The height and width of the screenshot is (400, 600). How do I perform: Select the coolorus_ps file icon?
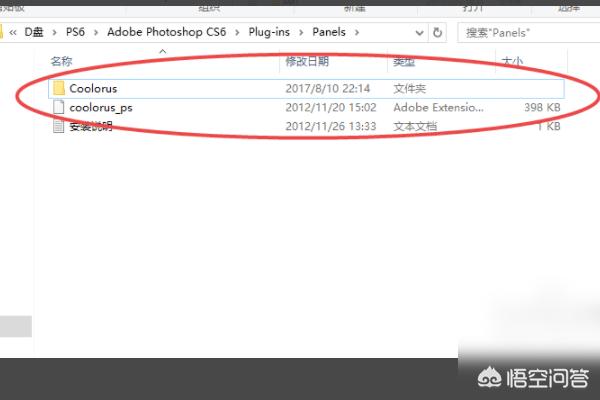59,107
